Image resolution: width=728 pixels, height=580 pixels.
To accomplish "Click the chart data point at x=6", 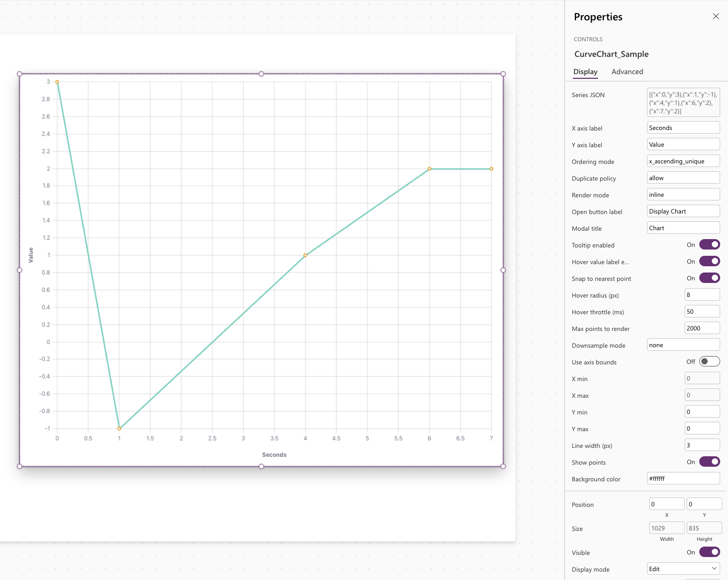I will (x=429, y=169).
